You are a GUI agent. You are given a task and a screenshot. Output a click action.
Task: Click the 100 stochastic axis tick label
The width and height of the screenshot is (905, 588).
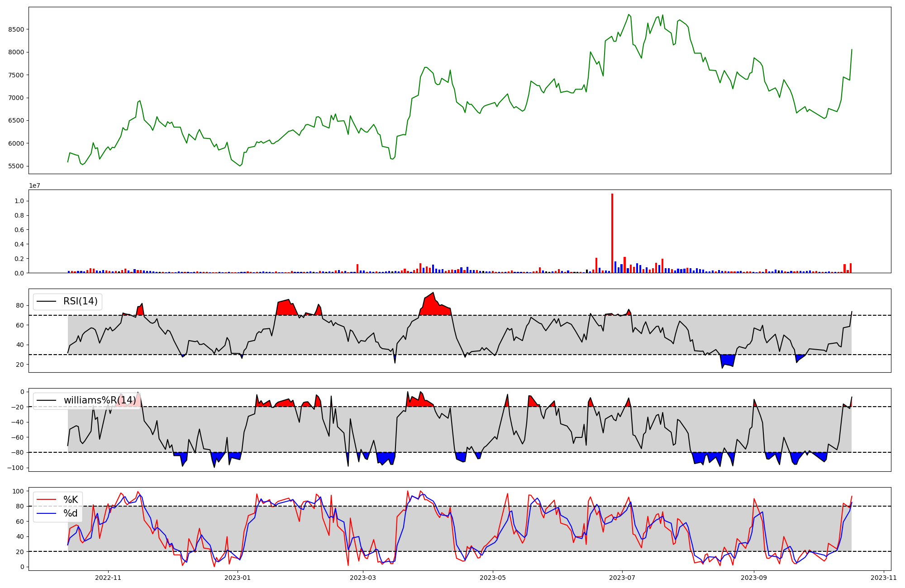point(18,491)
